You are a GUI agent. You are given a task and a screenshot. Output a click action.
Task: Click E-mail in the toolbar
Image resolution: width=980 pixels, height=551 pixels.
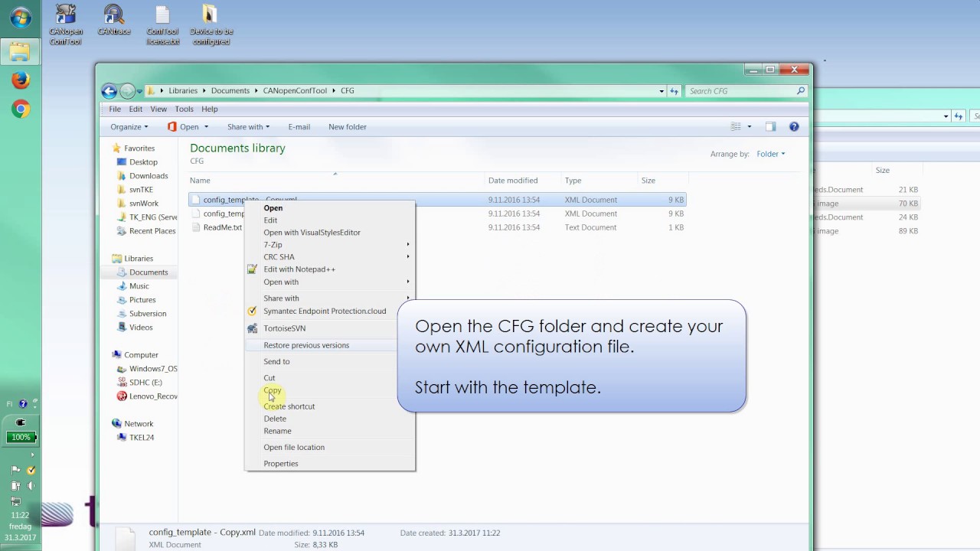[x=299, y=127]
